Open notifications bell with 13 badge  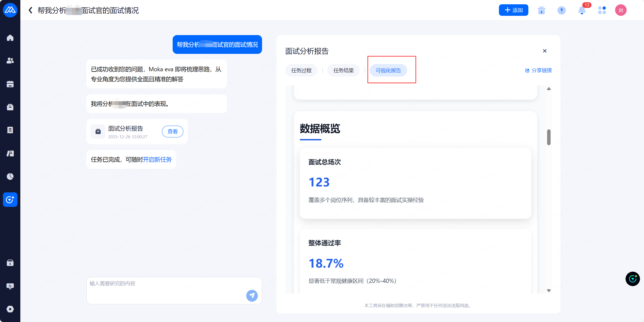click(x=582, y=10)
